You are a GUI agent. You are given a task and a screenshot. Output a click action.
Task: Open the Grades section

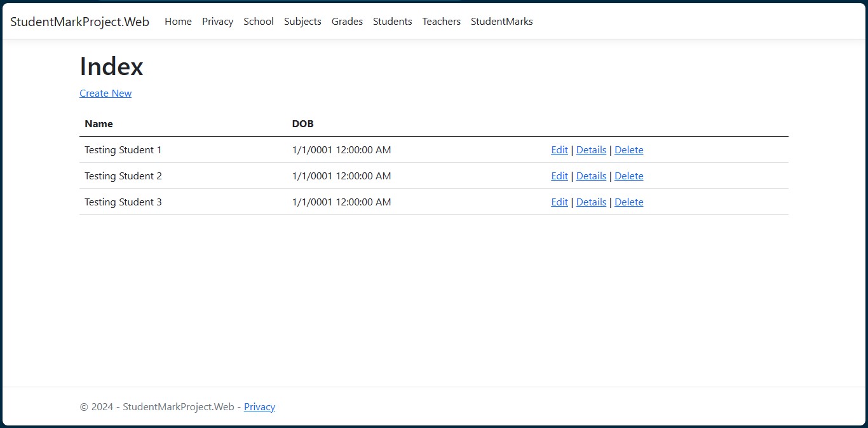347,21
